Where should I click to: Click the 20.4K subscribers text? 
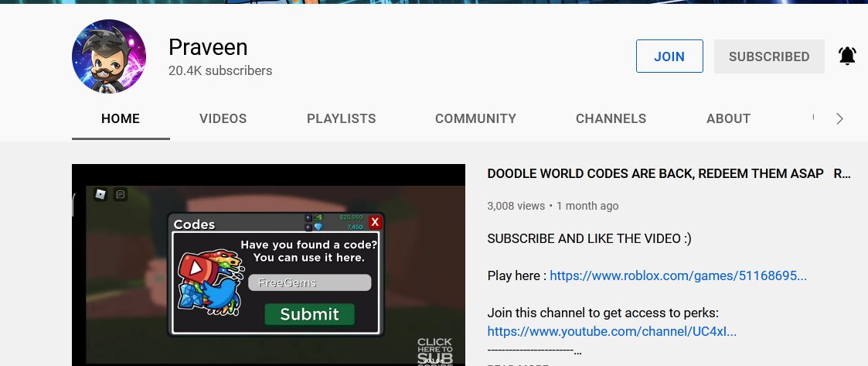(220, 71)
